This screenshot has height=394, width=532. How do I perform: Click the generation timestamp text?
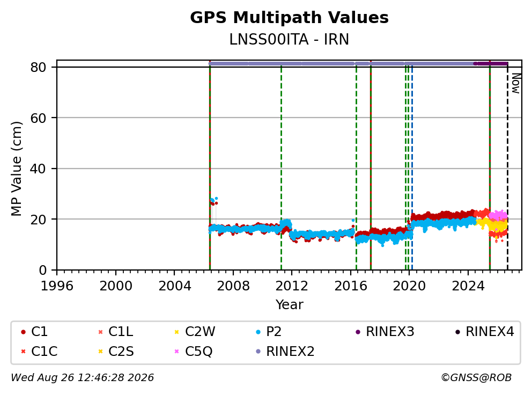[83, 377]
